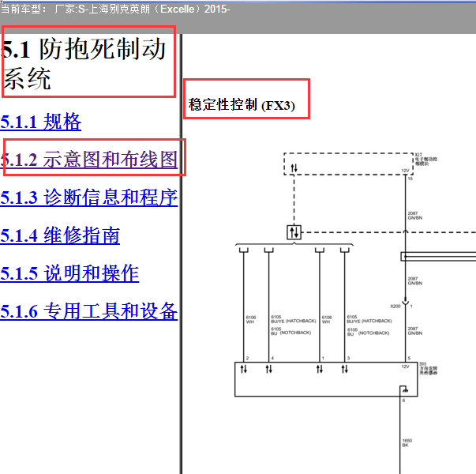Screen dimensions: 476x474
Task: Click the K17 电子制动控制模块 label
Action: tap(426, 160)
